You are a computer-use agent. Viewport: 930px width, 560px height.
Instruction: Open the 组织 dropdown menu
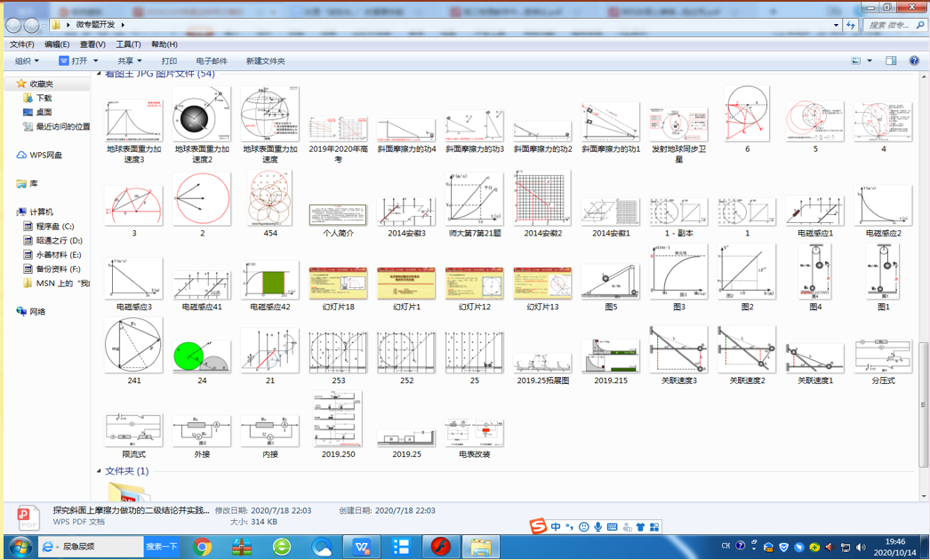27,61
